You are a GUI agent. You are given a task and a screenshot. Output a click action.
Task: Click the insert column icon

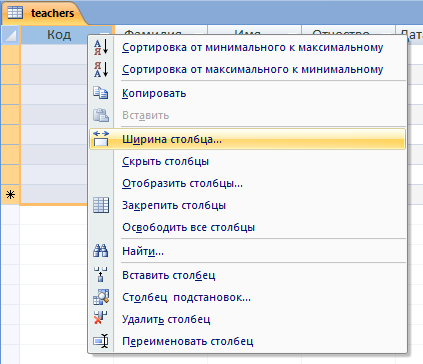click(101, 275)
